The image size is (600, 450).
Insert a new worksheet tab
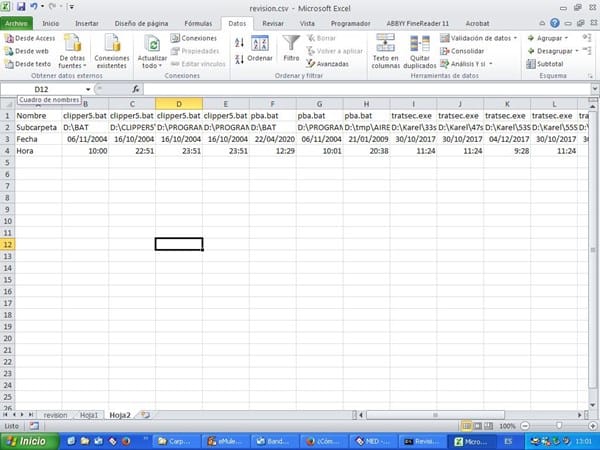[x=145, y=415]
